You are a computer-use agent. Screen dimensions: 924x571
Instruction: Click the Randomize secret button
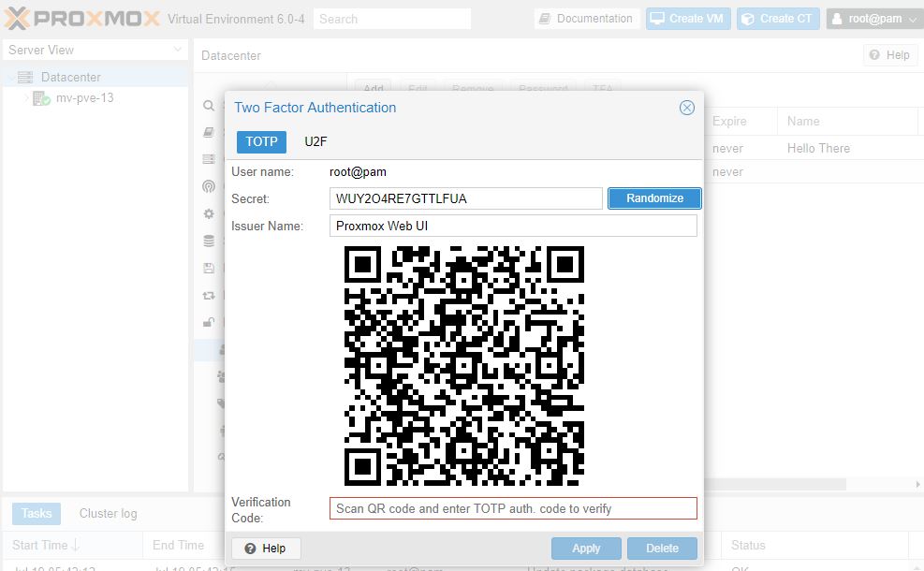654,198
